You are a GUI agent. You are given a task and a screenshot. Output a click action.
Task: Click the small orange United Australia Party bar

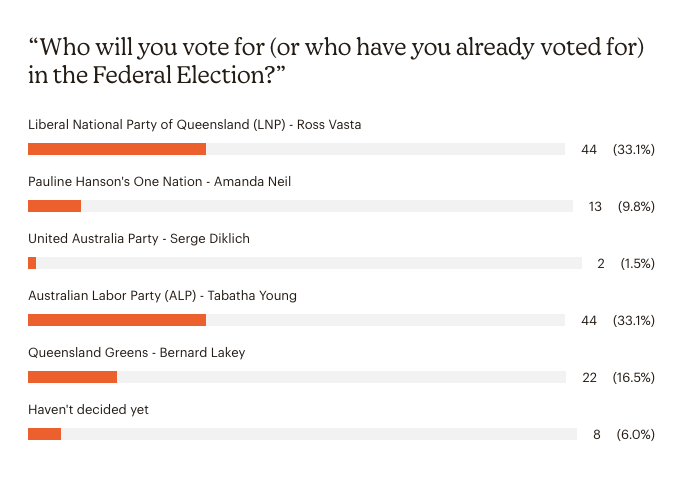[x=32, y=263]
